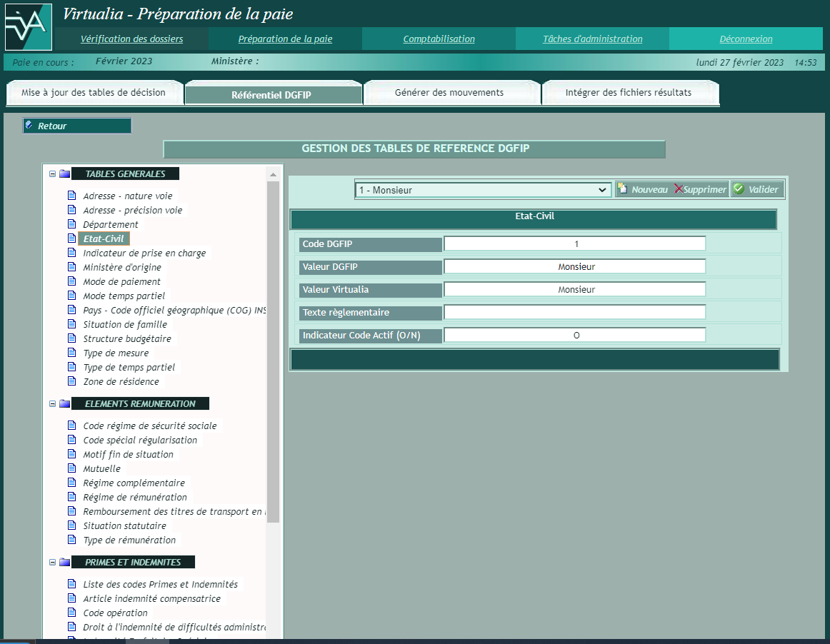Select Situation de famille in tree
This screenshot has width=830, height=644.
tap(125, 324)
